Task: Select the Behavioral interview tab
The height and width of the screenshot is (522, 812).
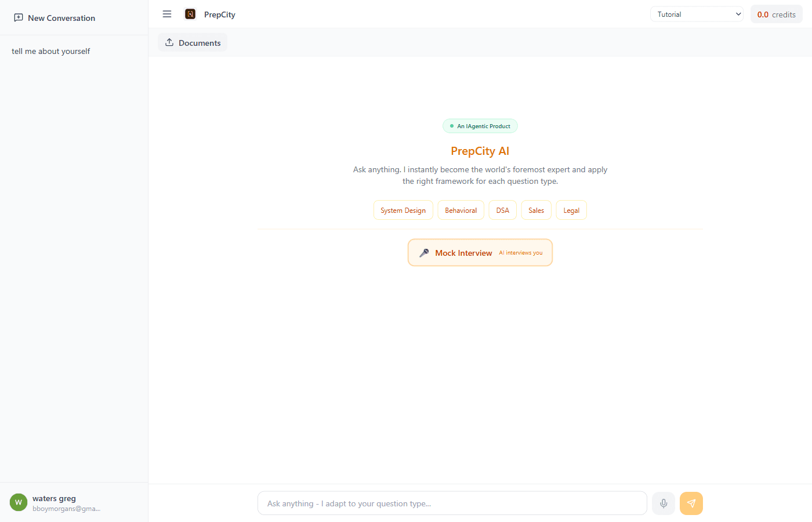Action: (x=461, y=210)
